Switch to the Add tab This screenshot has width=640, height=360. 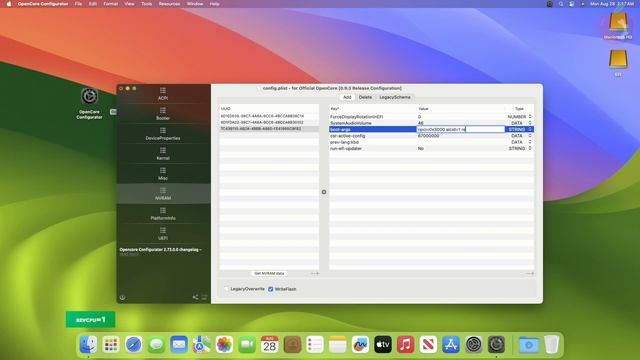[x=347, y=97]
